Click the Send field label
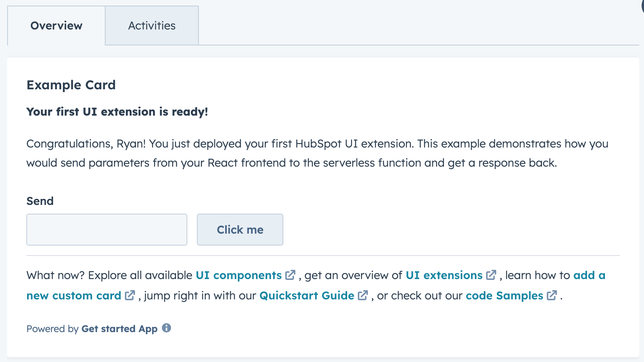This screenshot has height=362, width=644. 40,201
